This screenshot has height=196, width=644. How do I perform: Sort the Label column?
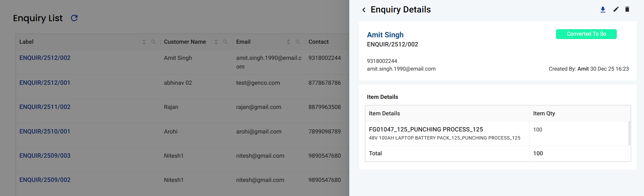click(144, 42)
